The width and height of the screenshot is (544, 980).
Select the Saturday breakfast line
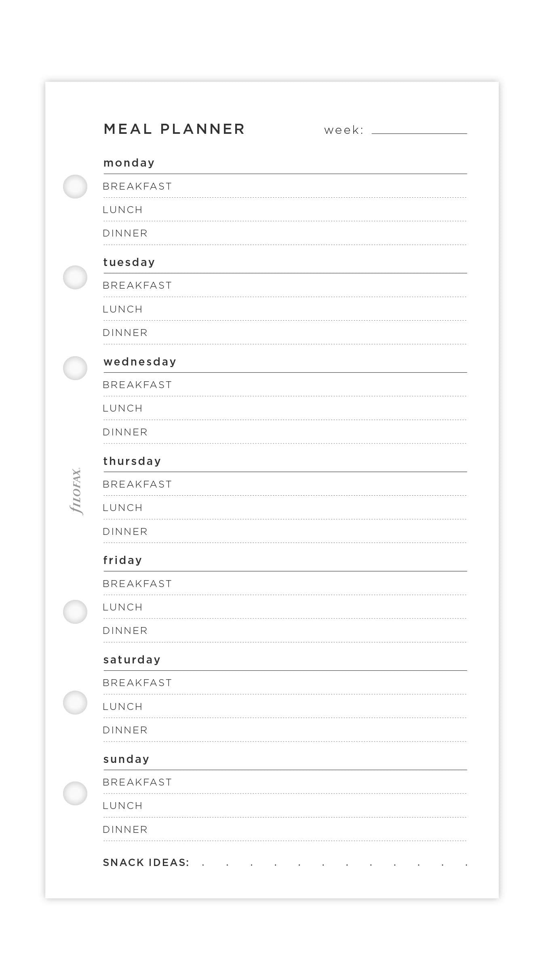pyautogui.click(x=285, y=683)
